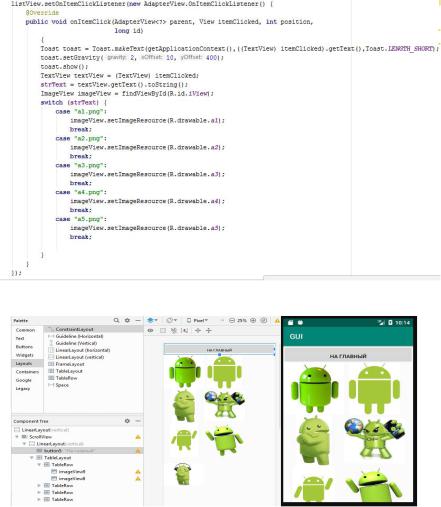
Task: Select Guideline (Vertical) in the palette
Action: point(76,343)
